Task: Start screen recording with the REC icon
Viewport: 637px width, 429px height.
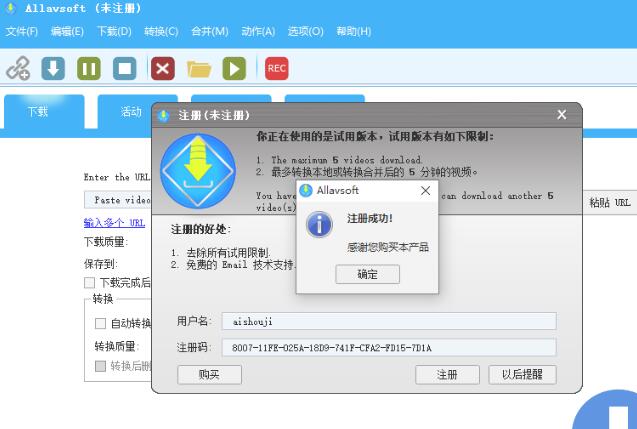Action: click(x=277, y=68)
